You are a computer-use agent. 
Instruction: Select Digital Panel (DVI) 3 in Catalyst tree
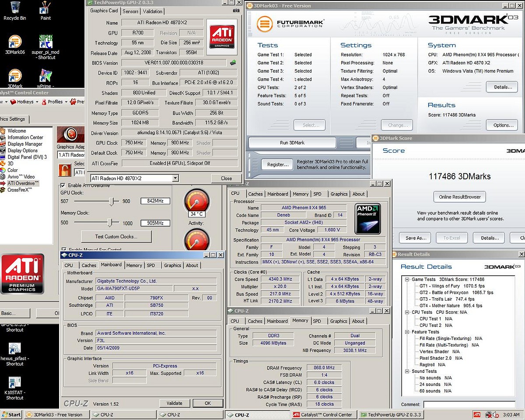27,157
